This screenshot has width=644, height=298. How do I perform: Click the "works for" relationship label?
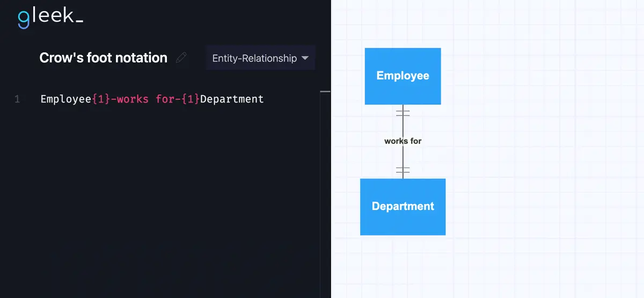point(402,141)
